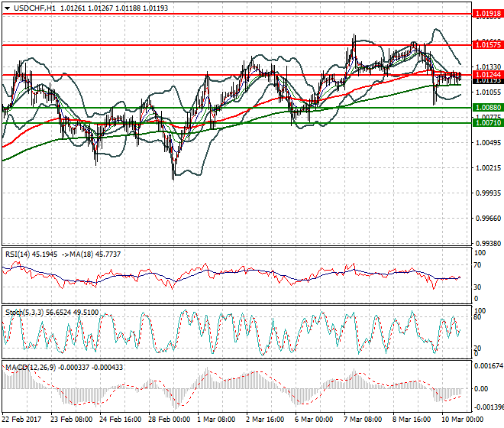Select the 1.01575 red price level label
Viewport: 504px width, 428px height.
click(488, 45)
